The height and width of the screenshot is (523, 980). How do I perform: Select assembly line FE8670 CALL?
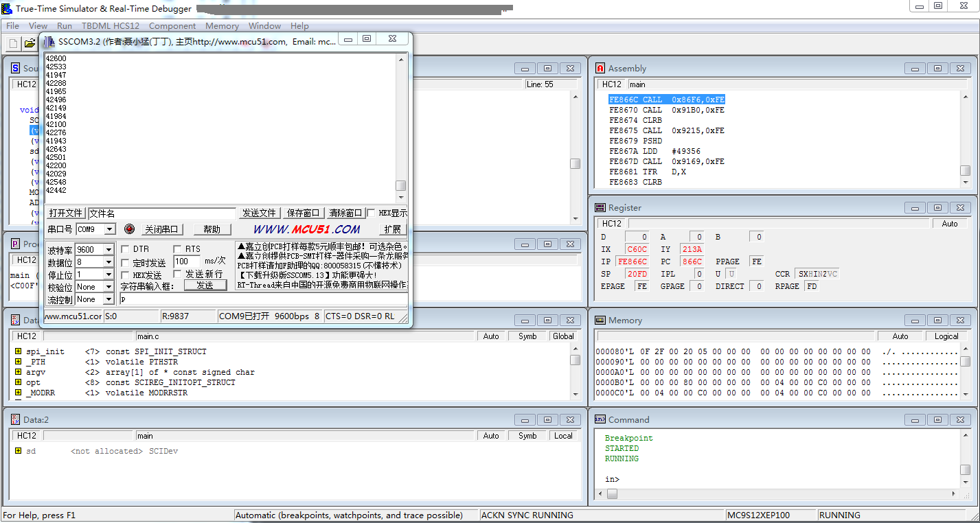point(666,110)
